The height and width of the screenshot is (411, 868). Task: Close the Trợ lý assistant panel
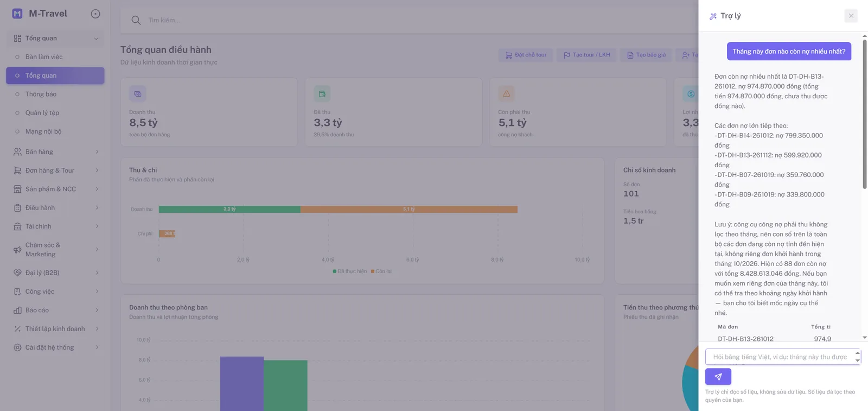pos(851,16)
